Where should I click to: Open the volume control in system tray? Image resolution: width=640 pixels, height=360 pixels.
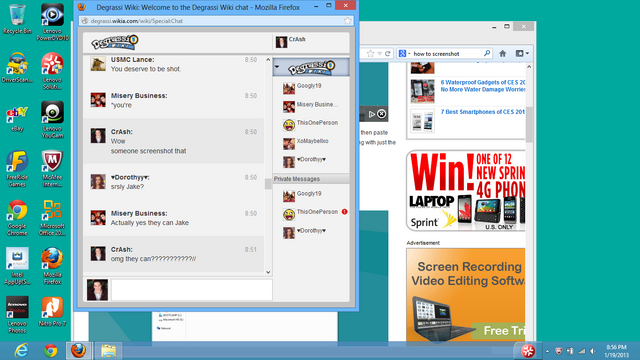[593, 351]
